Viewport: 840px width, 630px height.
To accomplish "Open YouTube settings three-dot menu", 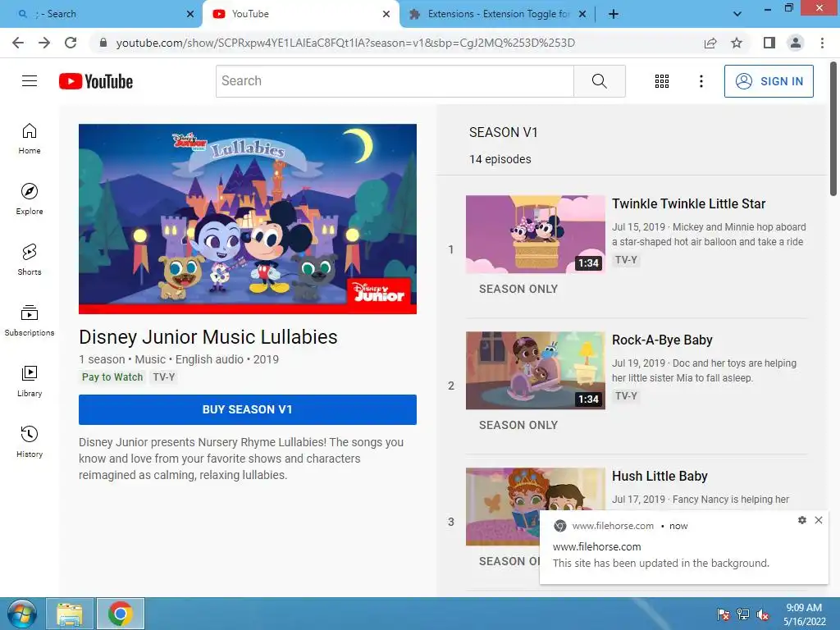I will [701, 81].
